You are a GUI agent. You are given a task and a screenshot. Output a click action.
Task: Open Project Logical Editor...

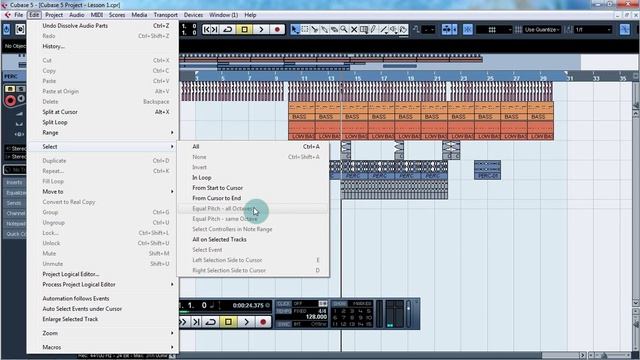coord(102,274)
